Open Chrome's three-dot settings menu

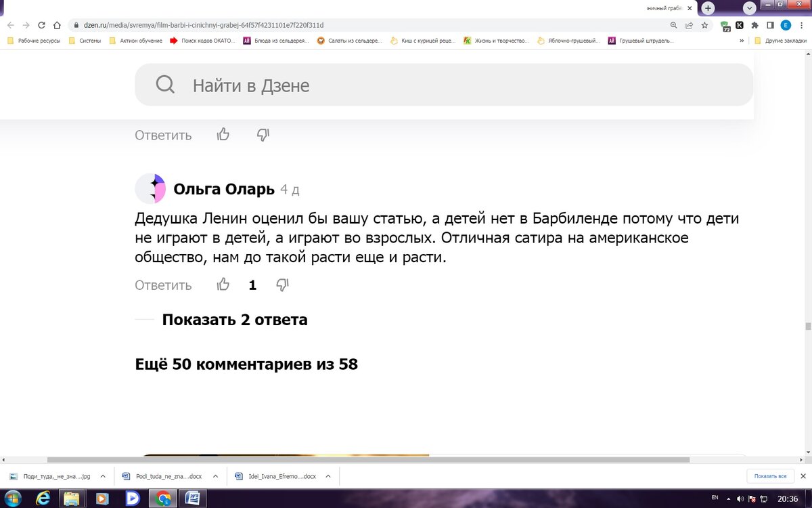(801, 24)
